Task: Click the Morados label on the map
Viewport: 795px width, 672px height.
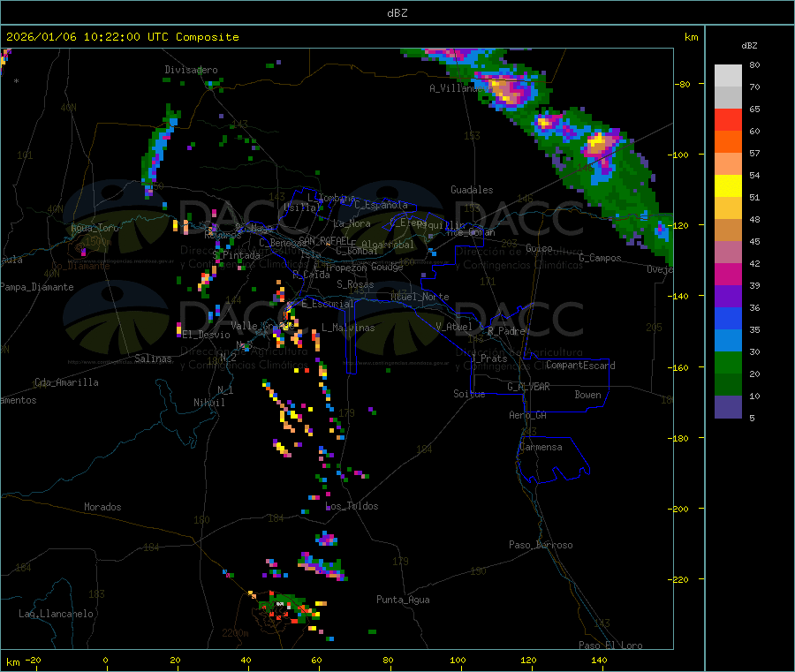Action: (102, 507)
